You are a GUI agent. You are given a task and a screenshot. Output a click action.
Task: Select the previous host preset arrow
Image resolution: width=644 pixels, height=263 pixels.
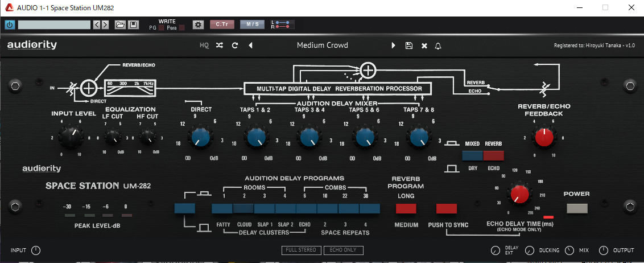pos(97,24)
